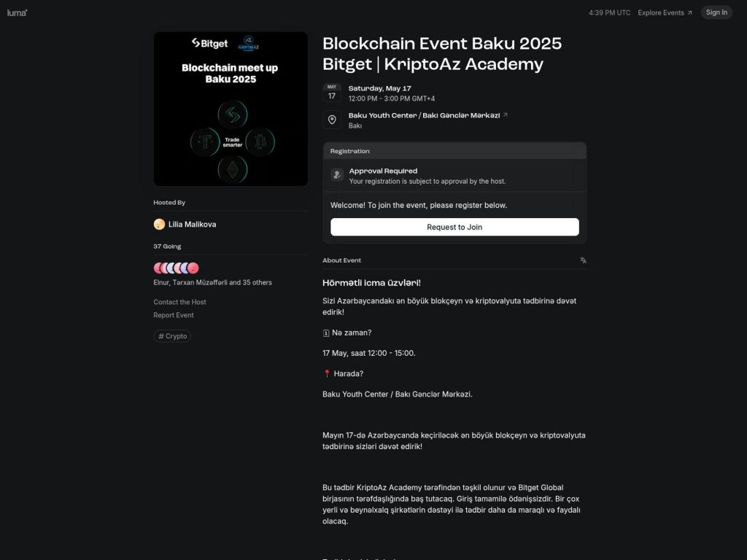
Task: Click the Report Event link
Action: click(173, 314)
